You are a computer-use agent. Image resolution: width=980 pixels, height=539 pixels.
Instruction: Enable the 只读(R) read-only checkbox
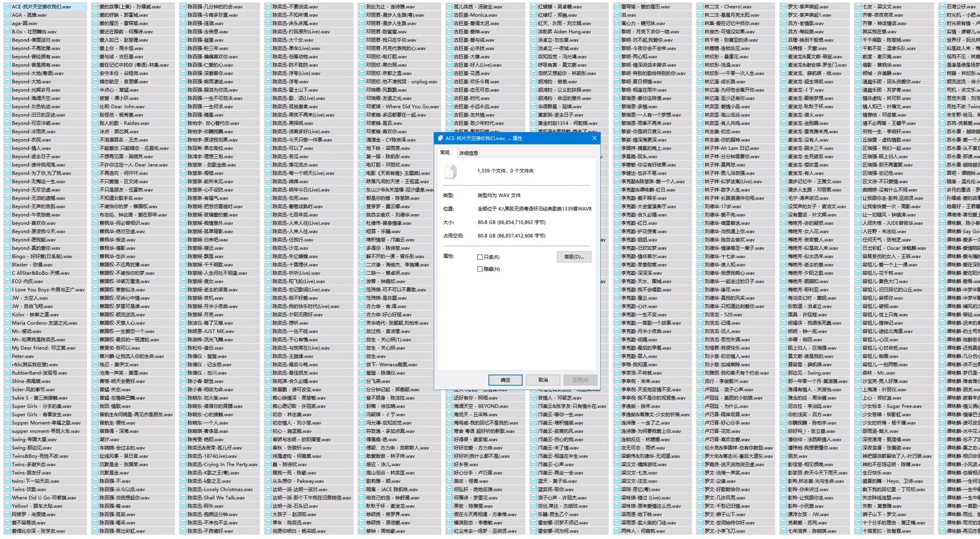(480, 257)
